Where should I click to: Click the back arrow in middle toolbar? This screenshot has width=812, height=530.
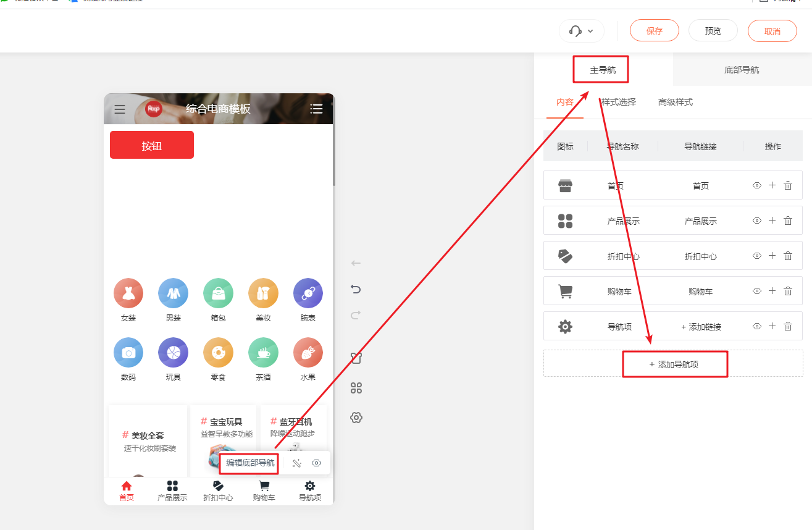pyautogui.click(x=356, y=263)
